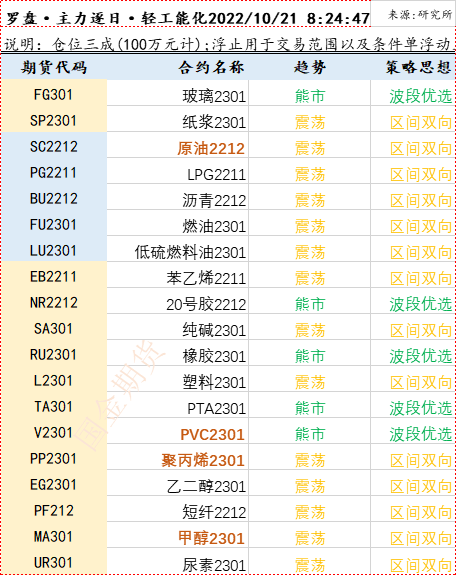Select 区间双向 strategy in 苯乙烯2211 row

(x=421, y=279)
